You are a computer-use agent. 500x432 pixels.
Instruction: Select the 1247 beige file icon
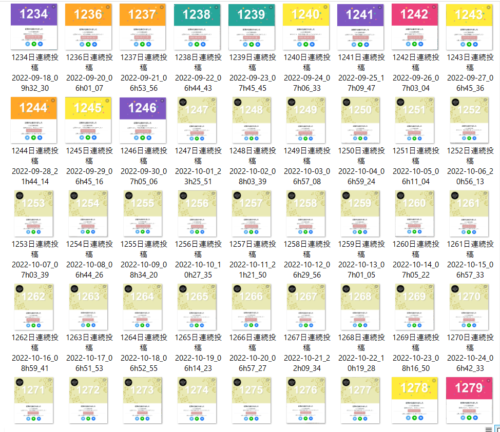pyautogui.click(x=197, y=120)
